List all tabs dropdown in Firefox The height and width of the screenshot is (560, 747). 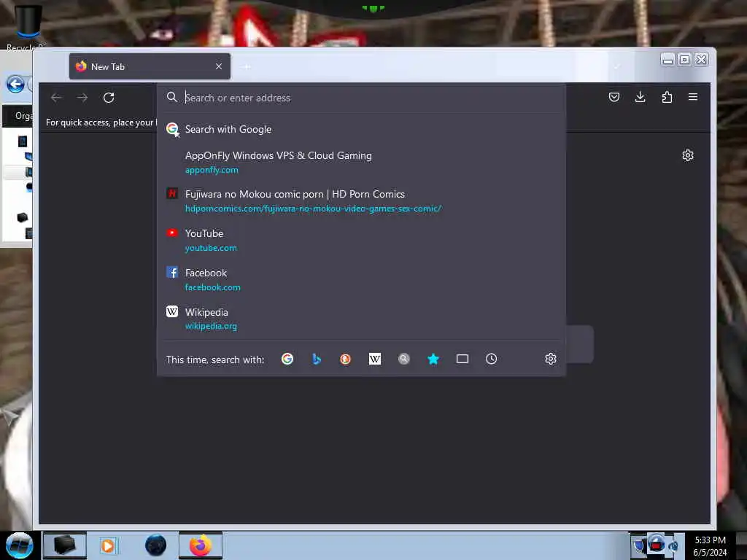point(616,67)
